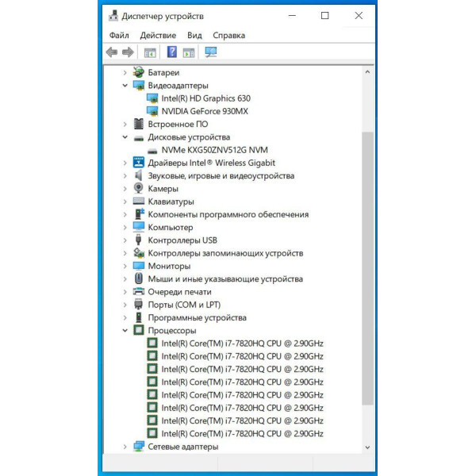
Task: Select Intel(R) HD Graphics 630 device
Action: (x=205, y=98)
